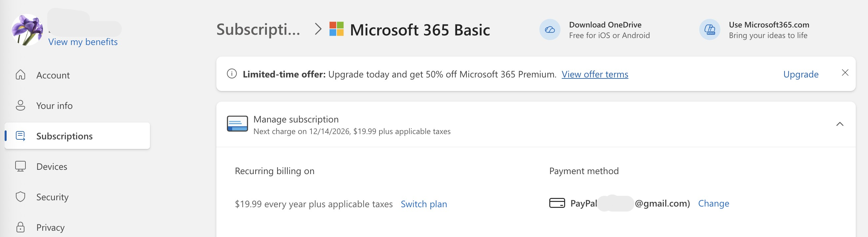Viewport: 868px width, 237px height.
Task: Click the Download OneDrive cloud icon
Action: [550, 30]
